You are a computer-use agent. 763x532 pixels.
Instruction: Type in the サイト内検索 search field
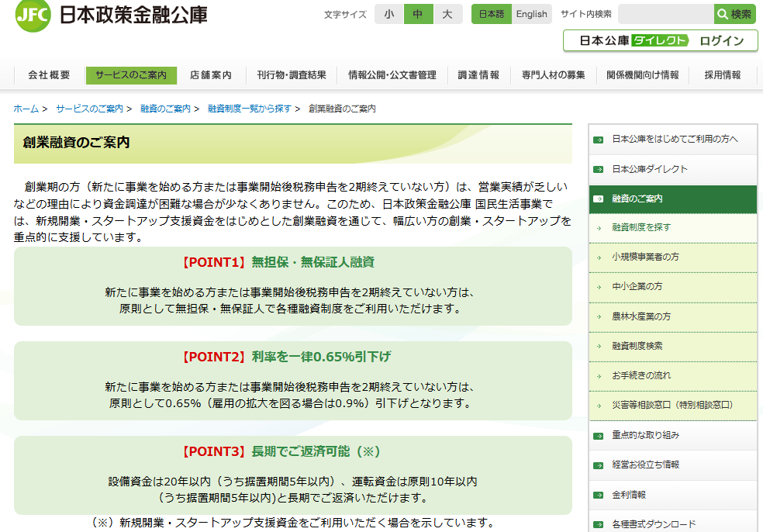(665, 14)
